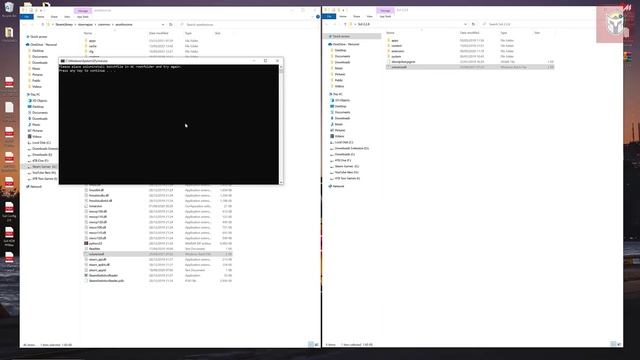
Task: Open the Share tab in the assettocorsa window
Action: click(54, 17)
